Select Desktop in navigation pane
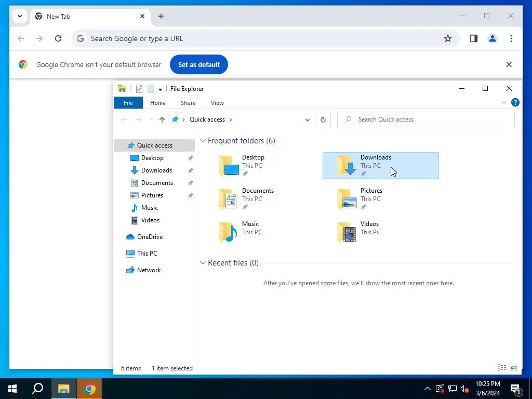Image resolution: width=532 pixels, height=399 pixels. pos(152,158)
